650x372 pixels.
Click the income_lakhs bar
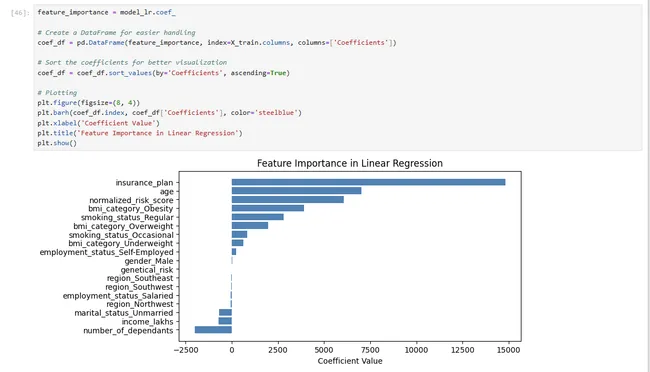point(225,321)
